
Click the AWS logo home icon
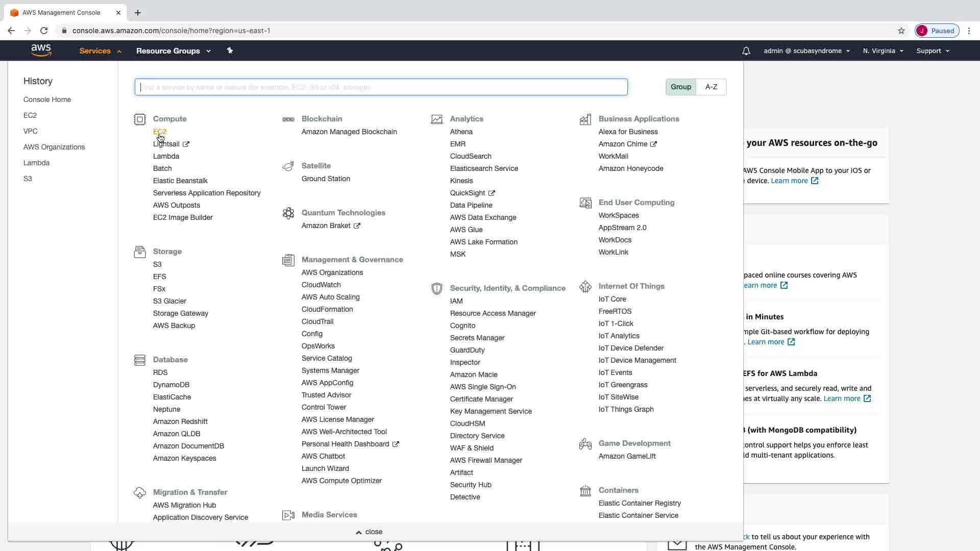tap(41, 50)
